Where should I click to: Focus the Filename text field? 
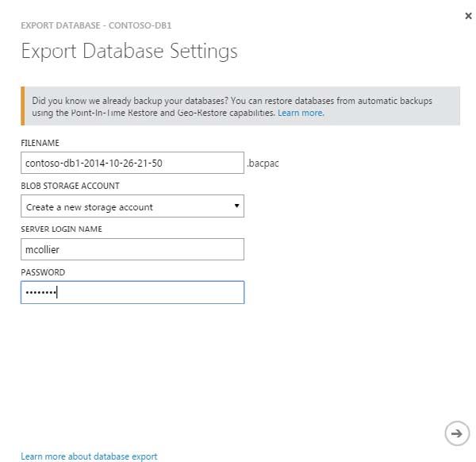coord(132,164)
